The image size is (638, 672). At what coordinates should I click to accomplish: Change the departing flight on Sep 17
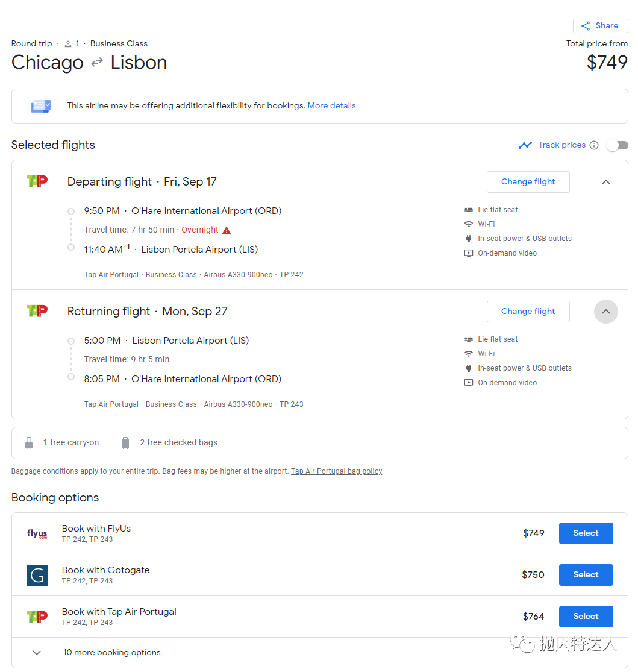pyautogui.click(x=528, y=182)
